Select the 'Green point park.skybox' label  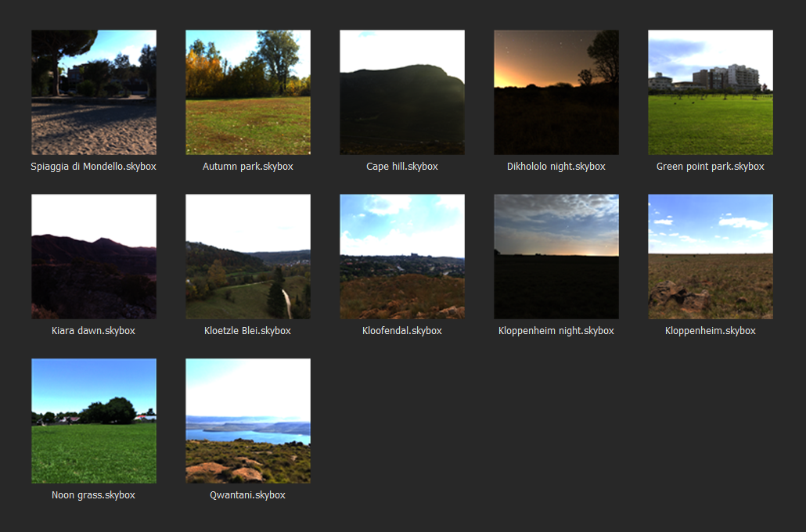click(x=710, y=167)
